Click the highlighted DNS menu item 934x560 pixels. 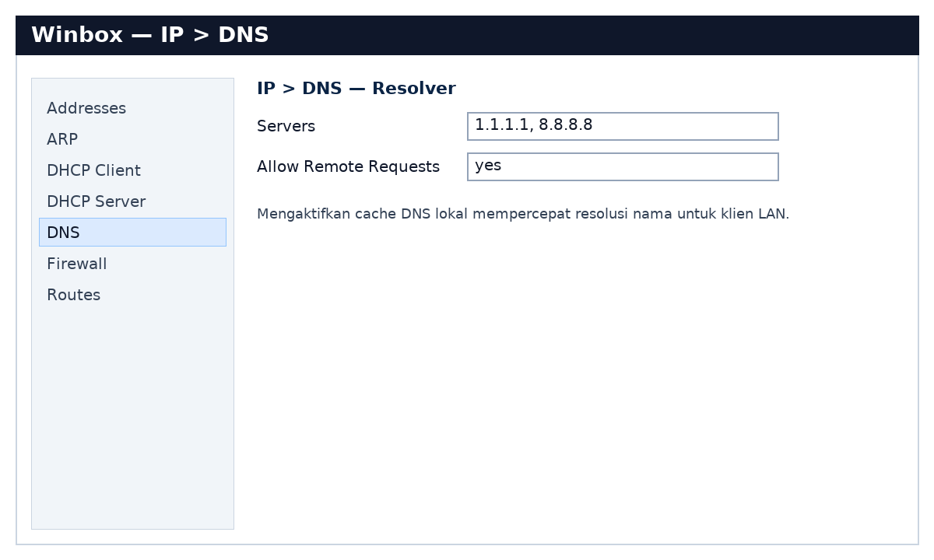click(x=132, y=232)
